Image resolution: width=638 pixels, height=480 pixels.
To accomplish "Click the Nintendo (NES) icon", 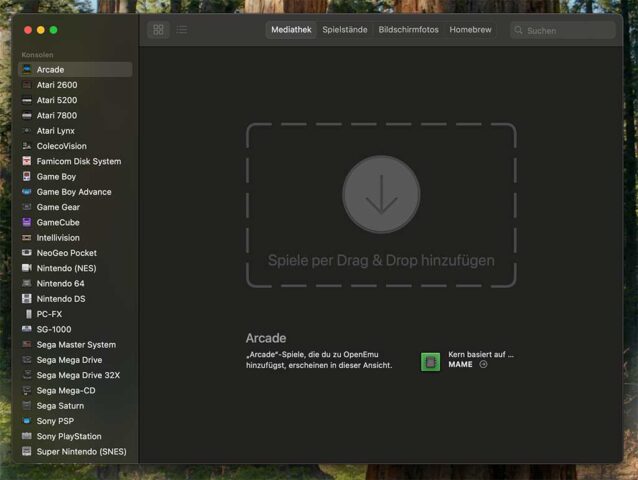I will tap(27, 268).
